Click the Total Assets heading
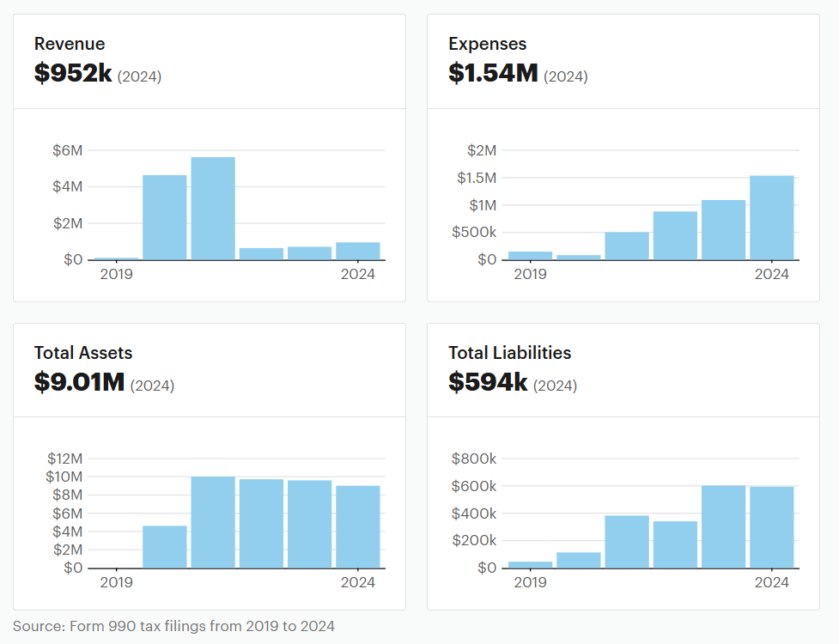Image resolution: width=839 pixels, height=644 pixels. point(83,353)
